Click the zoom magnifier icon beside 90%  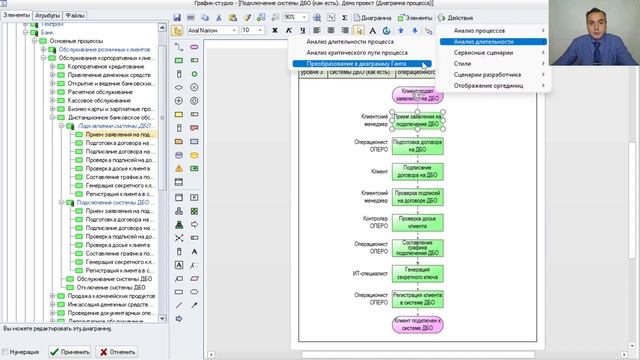coord(317,18)
